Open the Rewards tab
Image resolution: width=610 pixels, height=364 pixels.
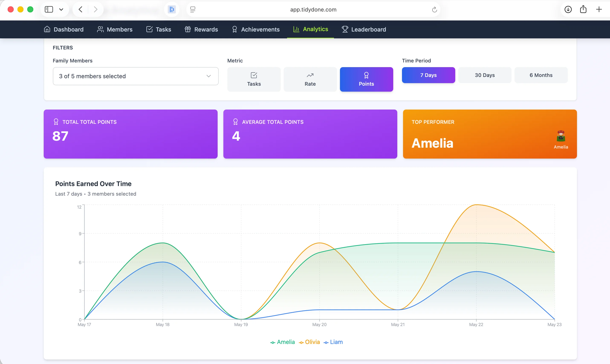tap(201, 29)
